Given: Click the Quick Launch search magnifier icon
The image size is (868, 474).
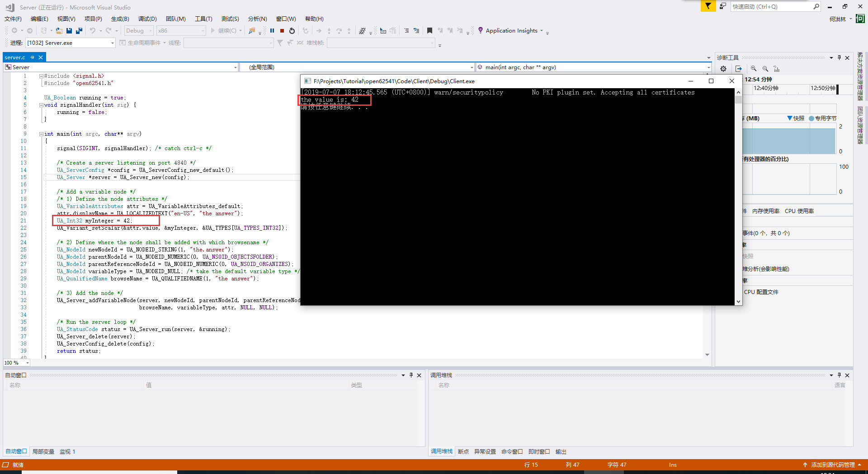Looking at the screenshot, I should 816,6.
